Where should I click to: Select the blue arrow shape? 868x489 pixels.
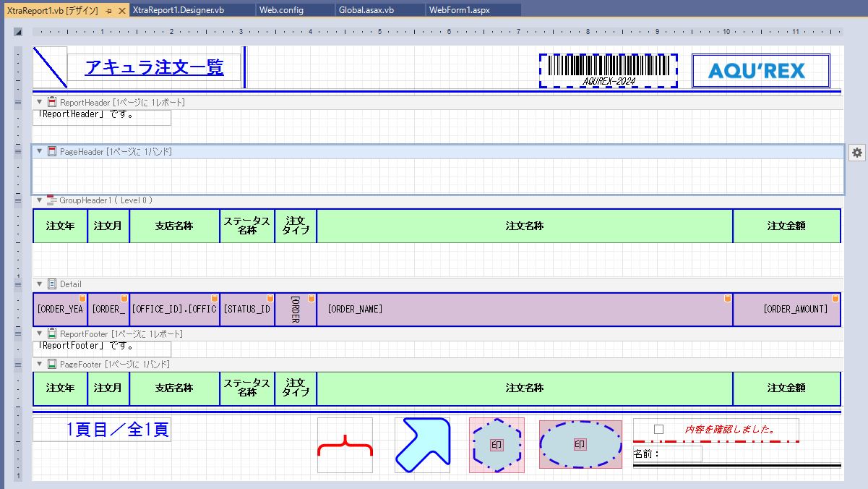point(422,446)
